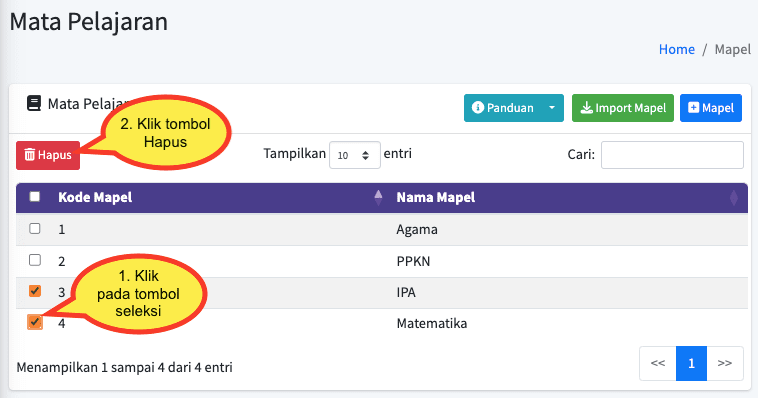758x398 pixels.
Task: Click the Import Mapel button
Action: coord(623,108)
